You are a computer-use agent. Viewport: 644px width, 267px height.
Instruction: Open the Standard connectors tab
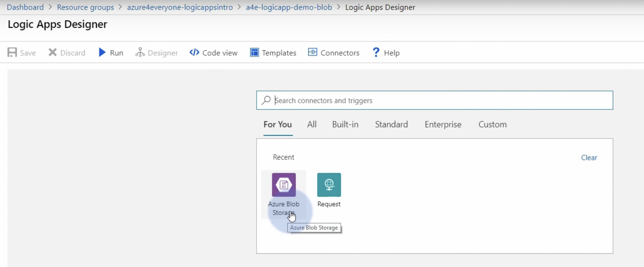391,124
